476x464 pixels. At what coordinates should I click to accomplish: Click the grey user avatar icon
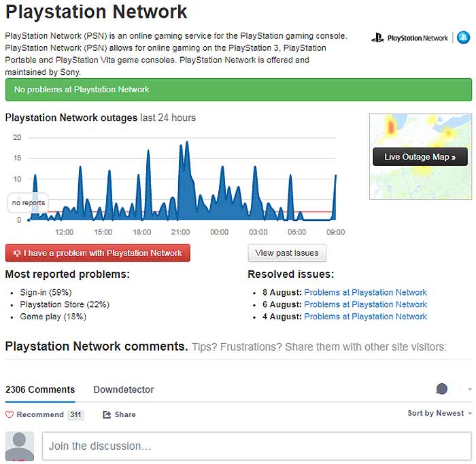click(x=20, y=446)
